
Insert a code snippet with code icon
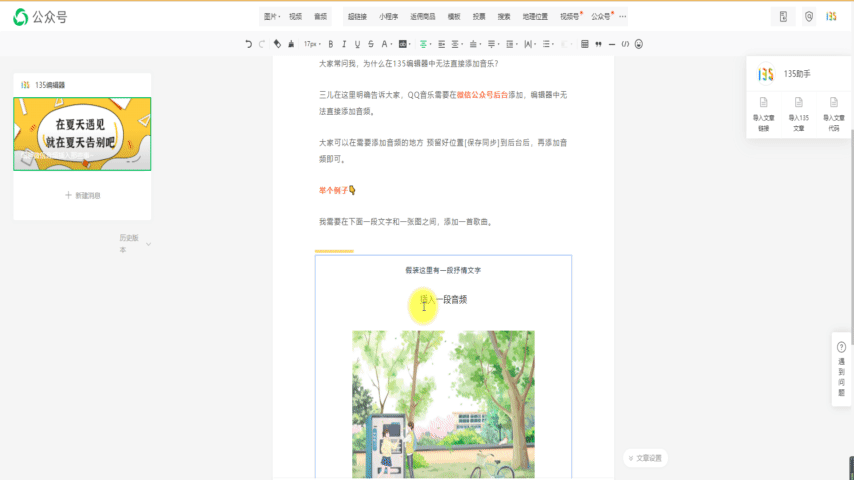click(x=625, y=44)
